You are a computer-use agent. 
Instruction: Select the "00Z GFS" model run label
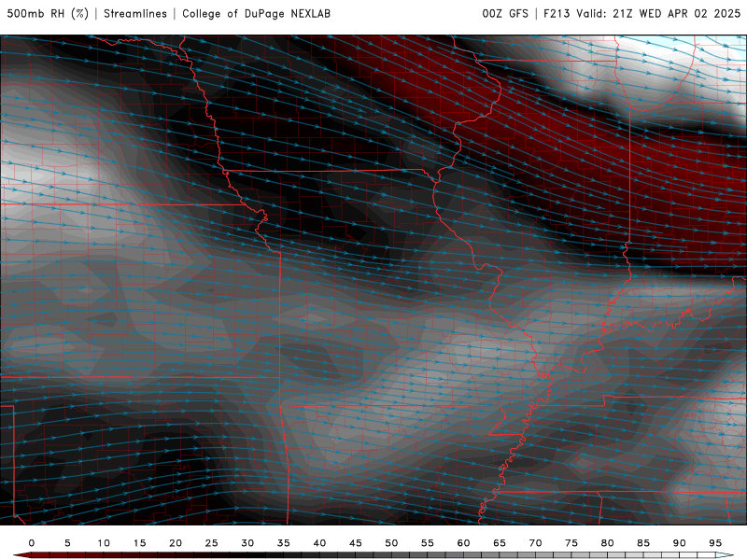pyautogui.click(x=505, y=14)
